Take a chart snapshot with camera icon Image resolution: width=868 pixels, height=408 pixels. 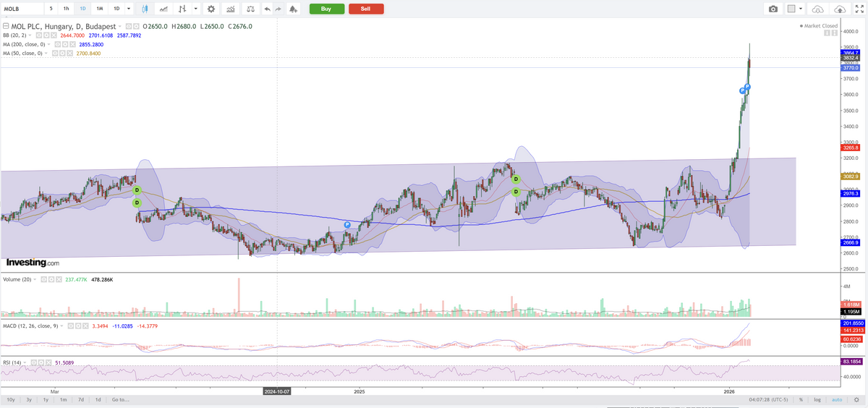[x=773, y=9]
